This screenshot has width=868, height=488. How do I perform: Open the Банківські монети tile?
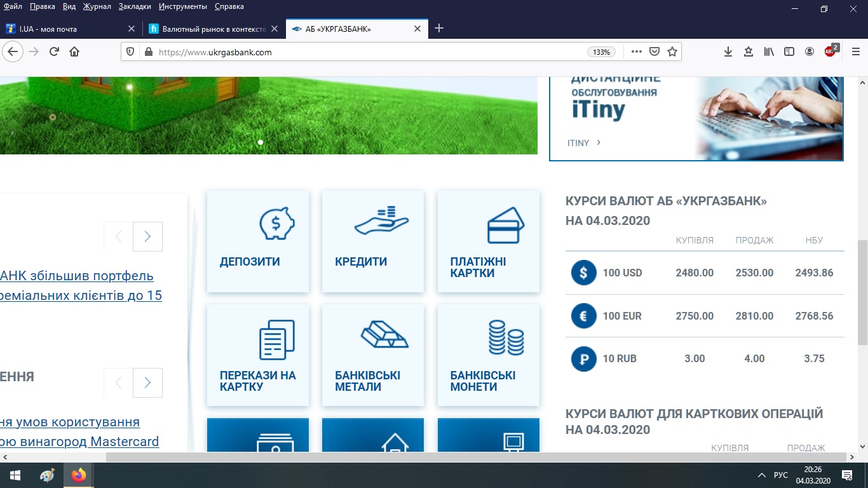(489, 355)
